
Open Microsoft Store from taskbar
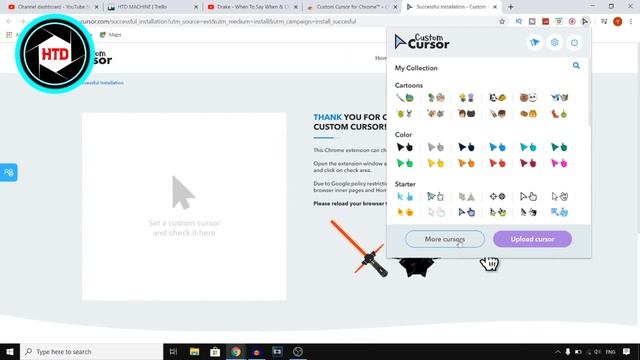[215, 351]
